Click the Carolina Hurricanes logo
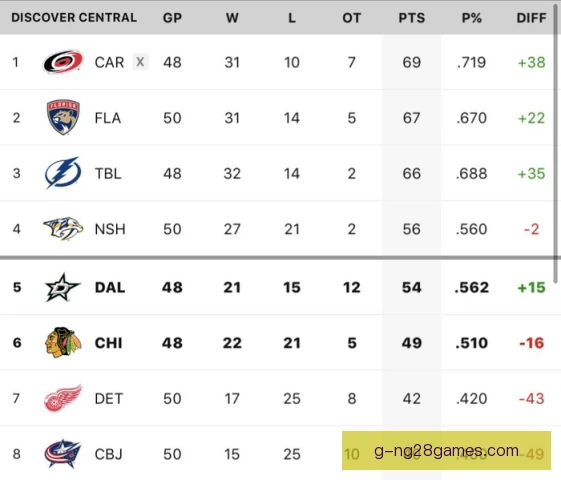This screenshot has width=561, height=480. coord(63,62)
